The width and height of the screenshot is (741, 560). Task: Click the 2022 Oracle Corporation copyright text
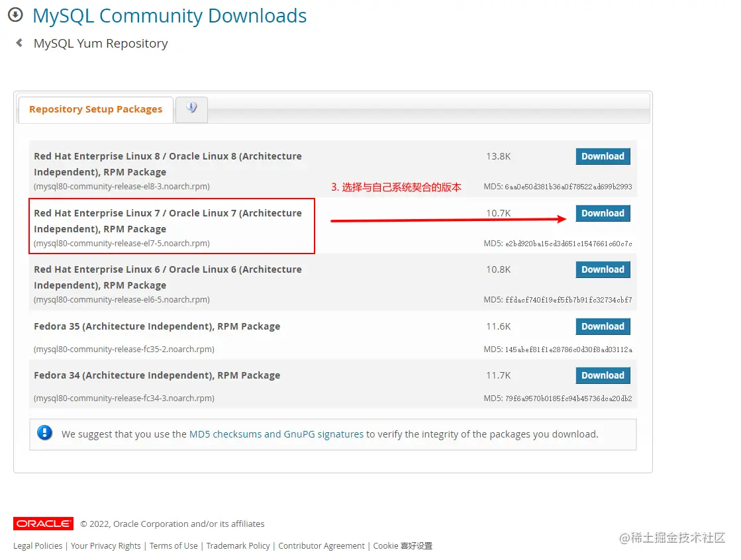pos(172,524)
